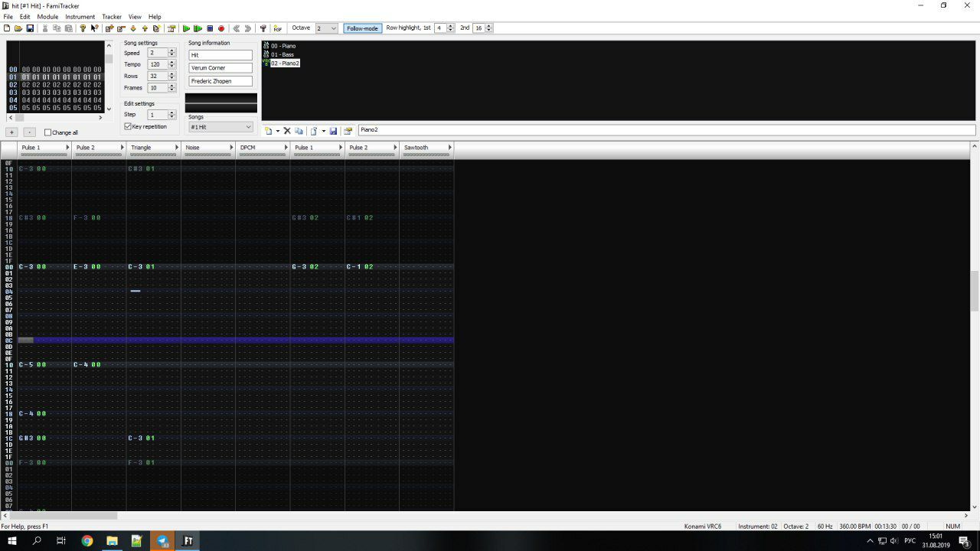Click the instrument name field Piano2

click(666, 130)
